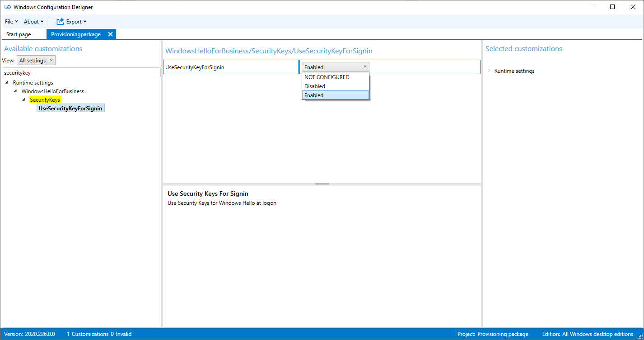
Task: Maximize the Windows Configuration Designer window
Action: 612,7
